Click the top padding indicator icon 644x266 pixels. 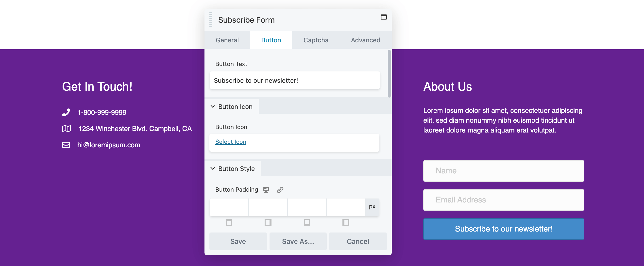(229, 222)
